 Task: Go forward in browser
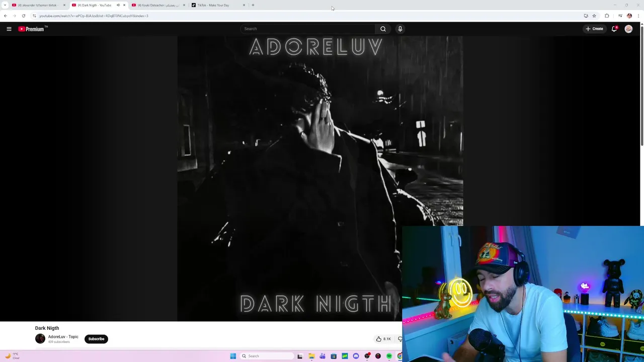(x=14, y=16)
